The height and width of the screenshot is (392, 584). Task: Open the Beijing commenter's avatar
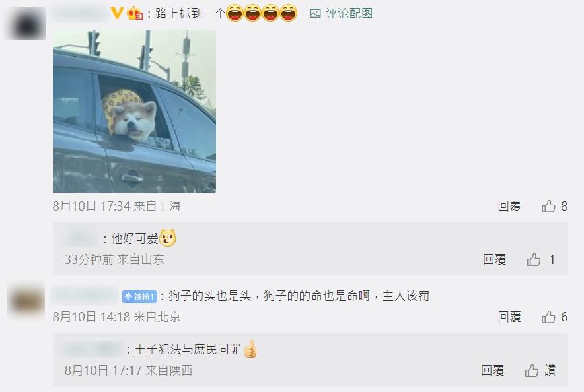pyautogui.click(x=26, y=300)
